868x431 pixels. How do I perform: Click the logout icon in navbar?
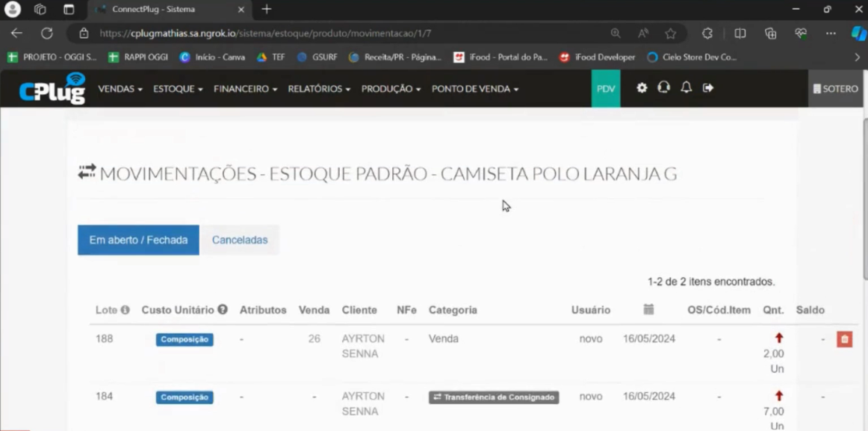(x=708, y=88)
